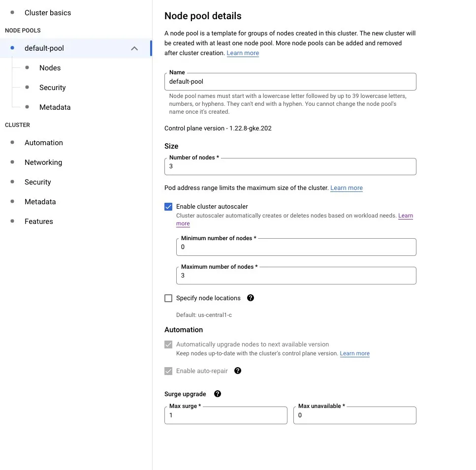Check the Specify node locations checkbox
This screenshot has width=476, height=470.
[x=168, y=298]
